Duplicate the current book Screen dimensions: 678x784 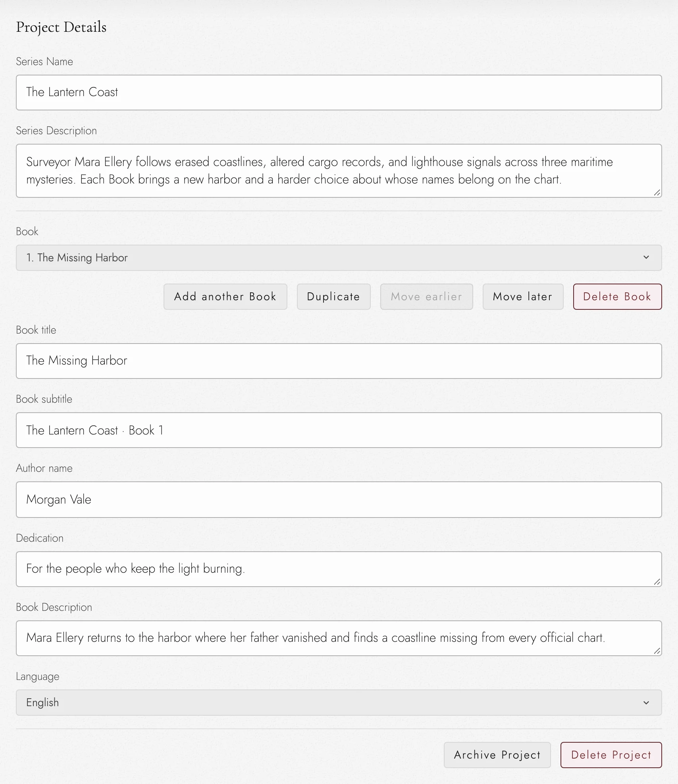pos(333,297)
